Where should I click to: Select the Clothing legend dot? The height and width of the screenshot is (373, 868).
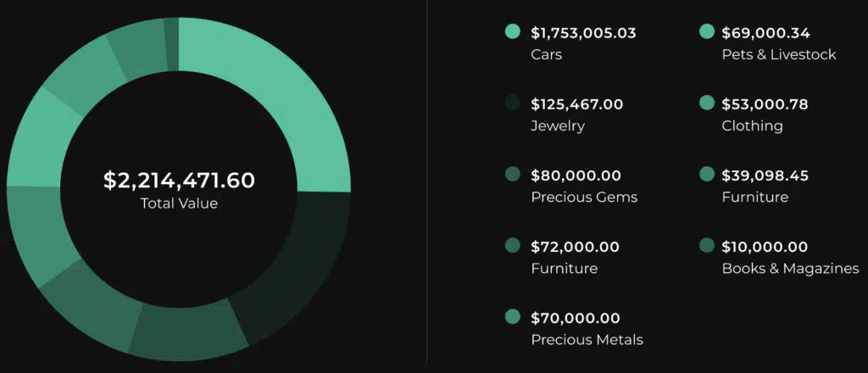tap(706, 103)
